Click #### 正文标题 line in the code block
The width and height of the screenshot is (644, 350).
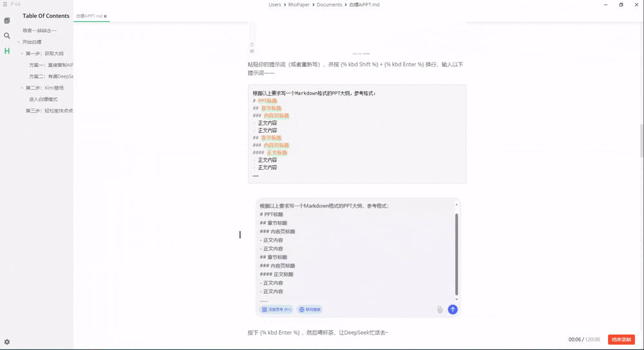coord(270,153)
